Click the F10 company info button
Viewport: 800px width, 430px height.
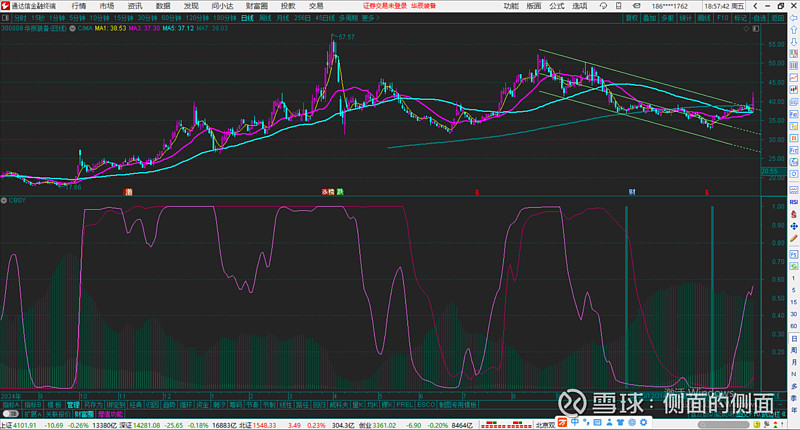(x=722, y=18)
